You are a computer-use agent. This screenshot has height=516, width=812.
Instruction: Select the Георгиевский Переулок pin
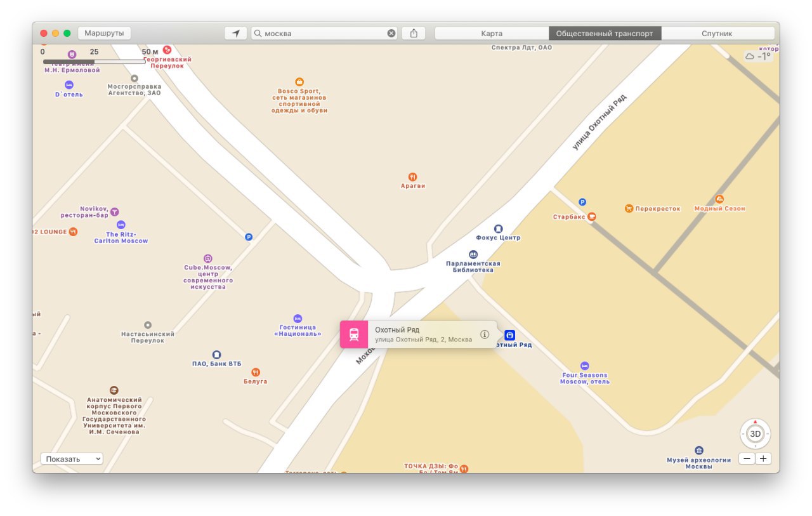coord(167,50)
